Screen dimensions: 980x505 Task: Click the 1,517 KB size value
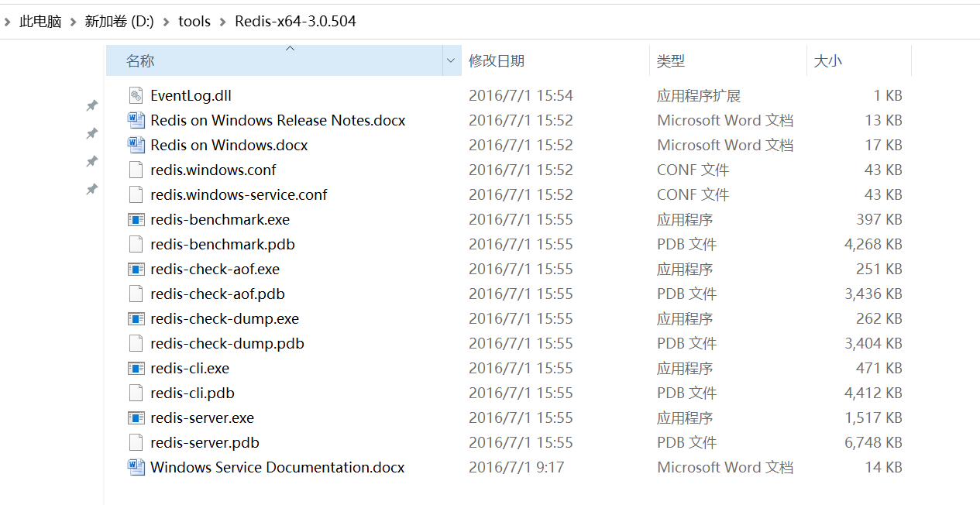coord(873,417)
